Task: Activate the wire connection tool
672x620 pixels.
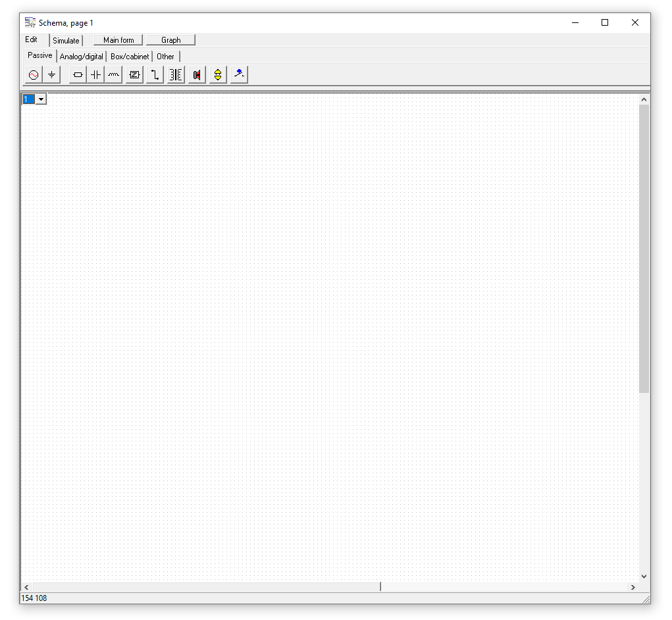Action: 155,75
